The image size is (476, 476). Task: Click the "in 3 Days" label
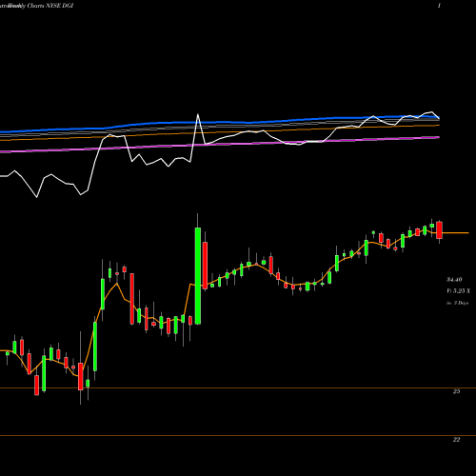(458, 303)
